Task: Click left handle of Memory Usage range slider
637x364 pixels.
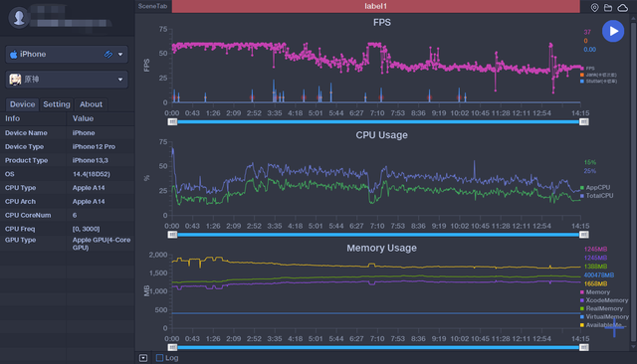Action: pyautogui.click(x=172, y=347)
